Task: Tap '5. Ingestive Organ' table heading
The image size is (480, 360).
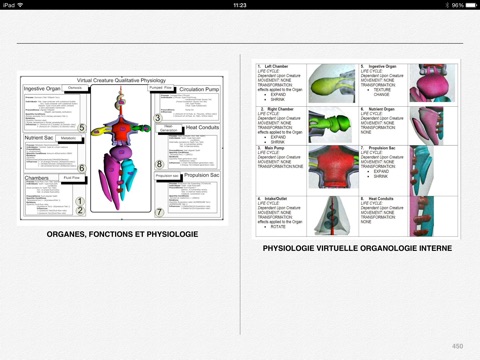Action: click(379, 67)
